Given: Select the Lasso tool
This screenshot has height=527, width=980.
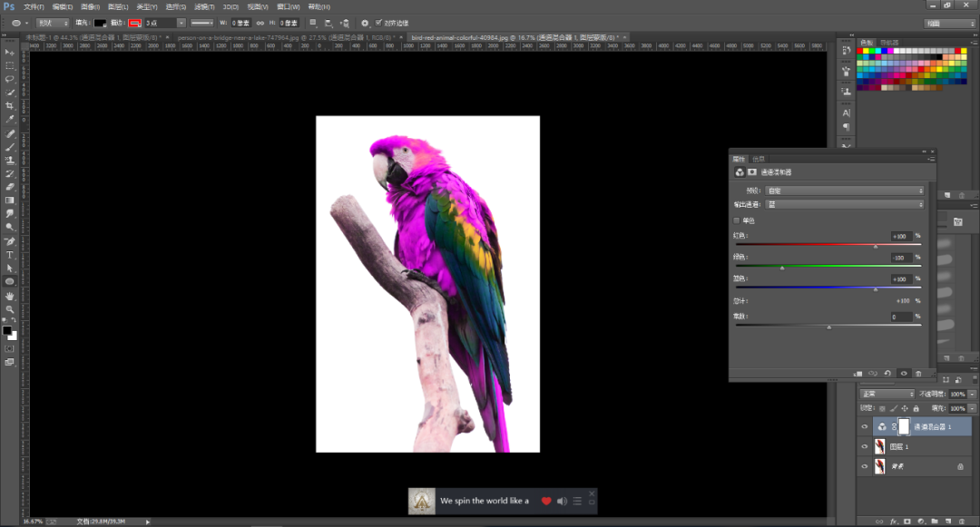Looking at the screenshot, I should coord(10,79).
